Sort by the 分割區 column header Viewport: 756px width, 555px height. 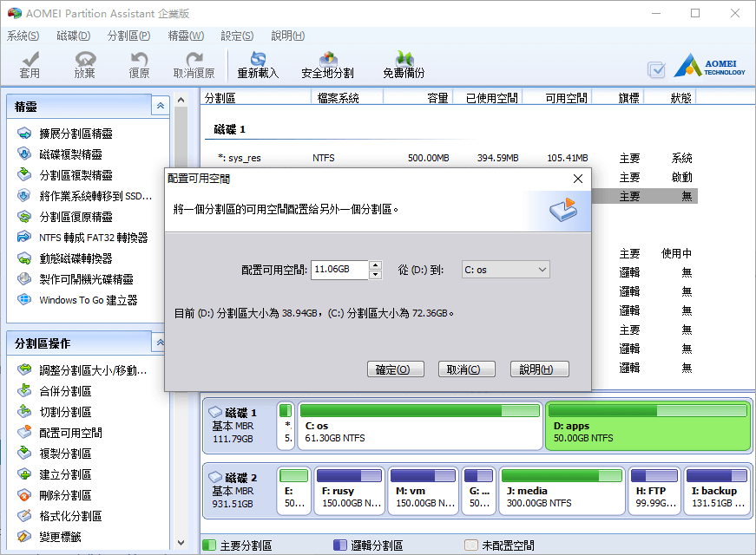coord(256,98)
